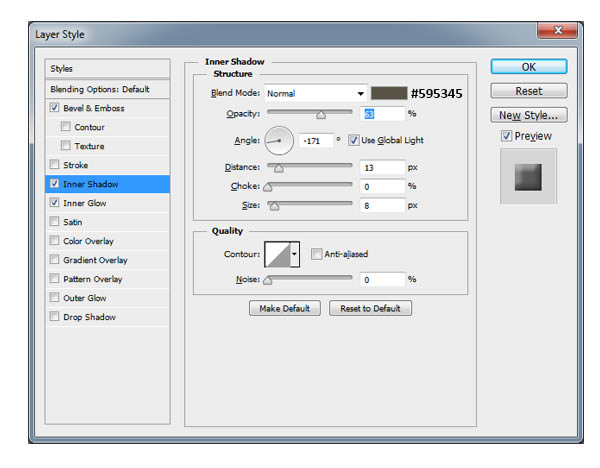Toggle the Bevel & Emboss checkbox
Image resolution: width=600 pixels, height=468 pixels.
coord(54,108)
